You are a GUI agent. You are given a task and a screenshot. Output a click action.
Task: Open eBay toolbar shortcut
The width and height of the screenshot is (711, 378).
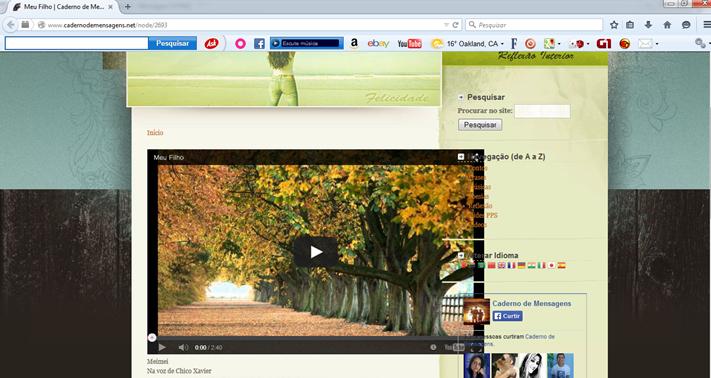[x=378, y=44]
